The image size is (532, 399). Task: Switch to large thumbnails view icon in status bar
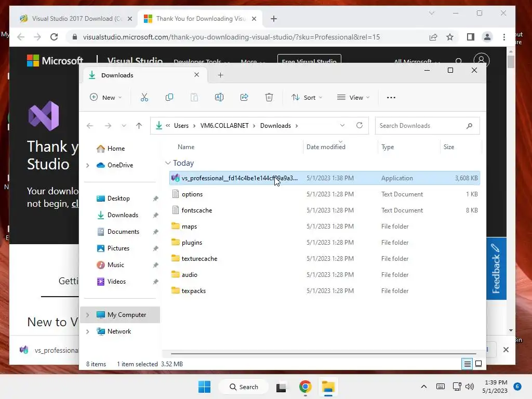tap(478, 364)
